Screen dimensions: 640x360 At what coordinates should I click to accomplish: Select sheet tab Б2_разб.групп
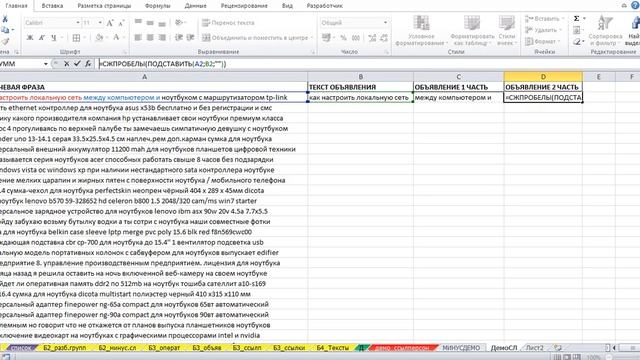[x=64, y=348]
